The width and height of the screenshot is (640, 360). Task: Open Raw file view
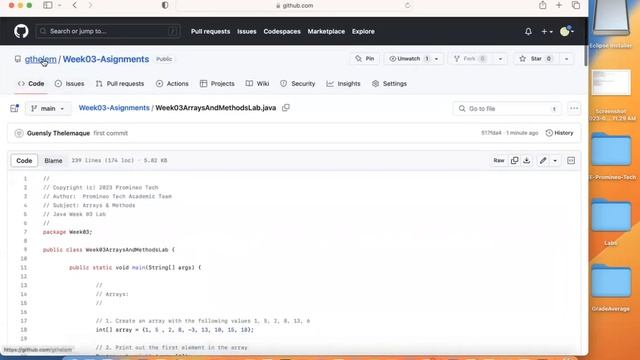pyautogui.click(x=499, y=160)
